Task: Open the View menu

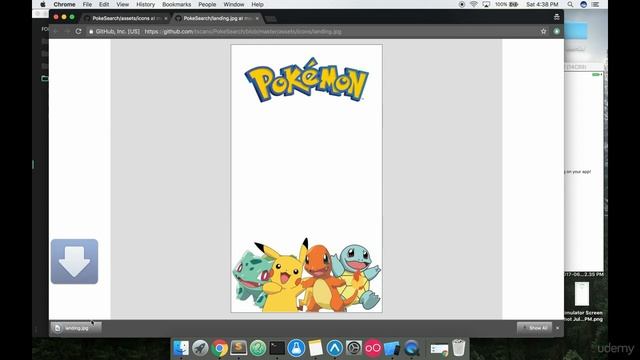Action: point(122,4)
